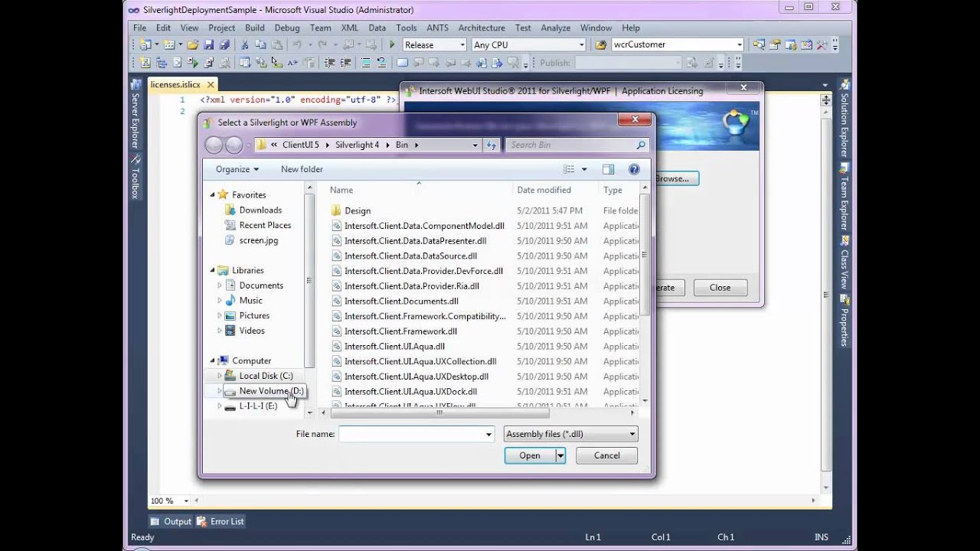The height and width of the screenshot is (551, 980).
Task: Open the Analyze menu
Action: click(x=555, y=28)
